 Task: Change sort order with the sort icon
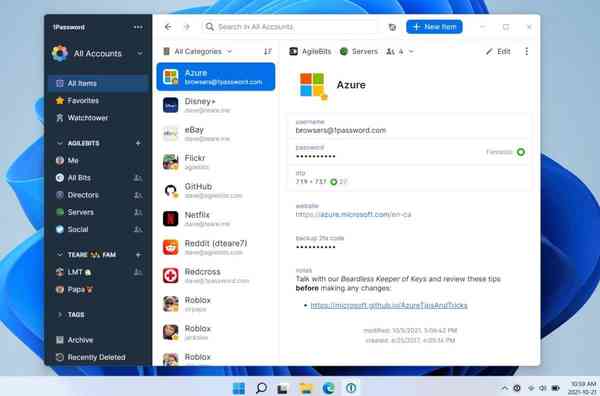pyautogui.click(x=267, y=51)
